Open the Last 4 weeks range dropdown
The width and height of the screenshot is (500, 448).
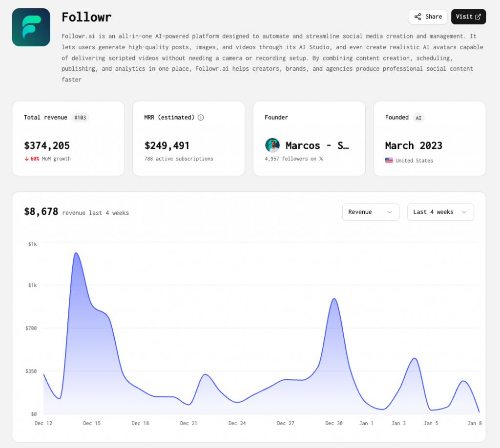pos(440,212)
